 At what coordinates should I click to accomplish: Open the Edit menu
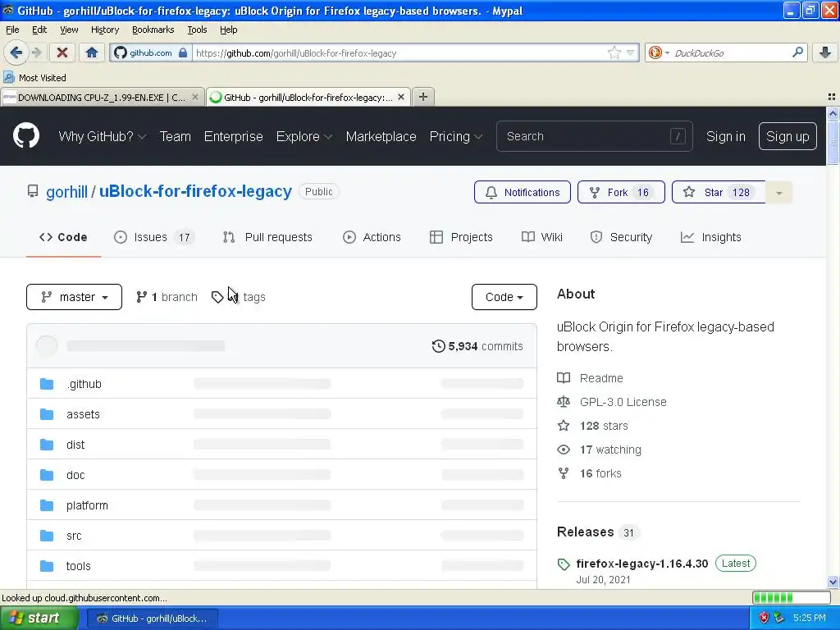(39, 30)
